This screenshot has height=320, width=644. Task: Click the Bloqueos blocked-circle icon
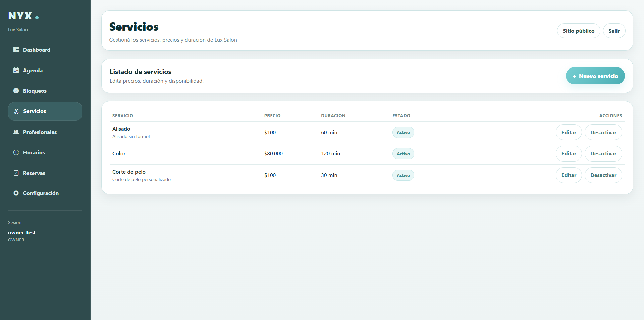click(16, 91)
